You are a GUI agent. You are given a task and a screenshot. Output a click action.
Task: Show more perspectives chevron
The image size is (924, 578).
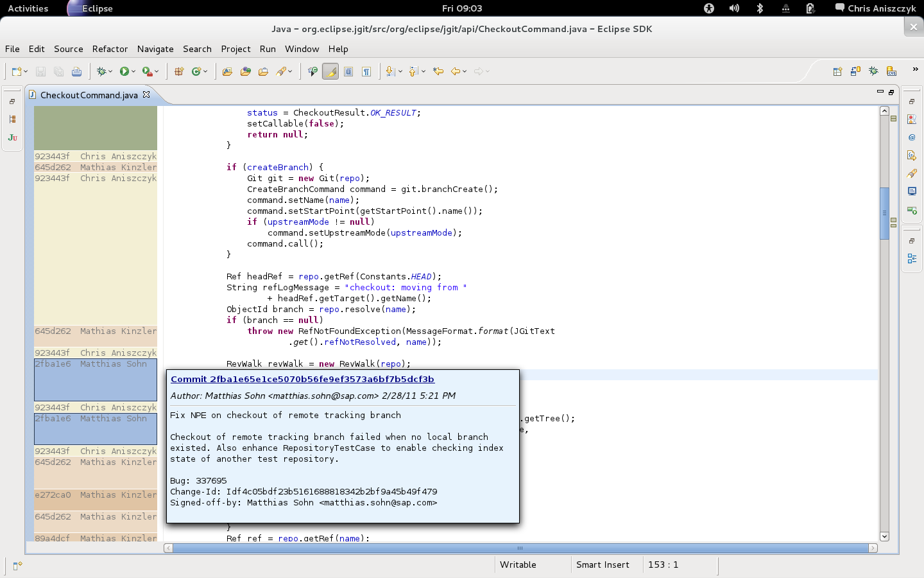pyautogui.click(x=915, y=69)
